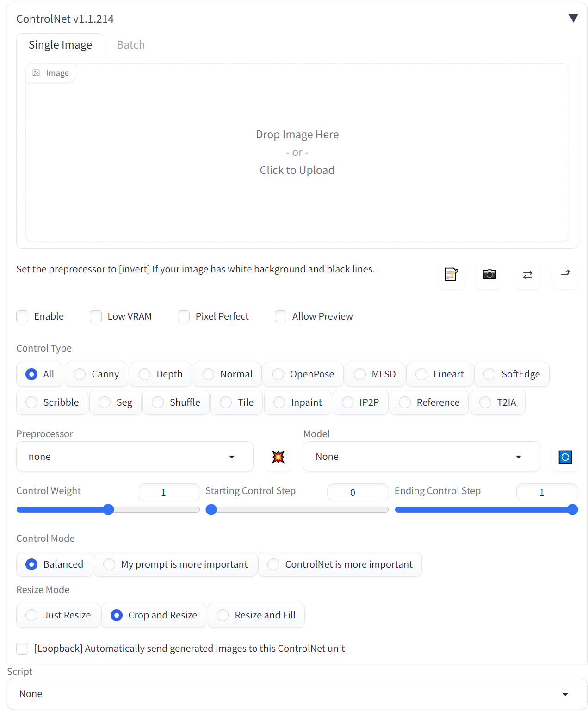Click the notepad canvas creation icon
Screen dimensions: 588x711
(x=451, y=274)
